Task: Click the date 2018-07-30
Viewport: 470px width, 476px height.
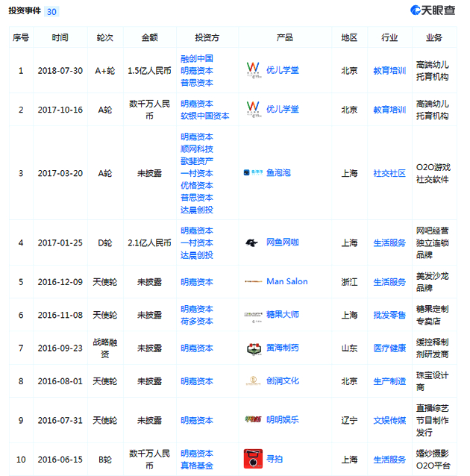Action: pos(60,71)
